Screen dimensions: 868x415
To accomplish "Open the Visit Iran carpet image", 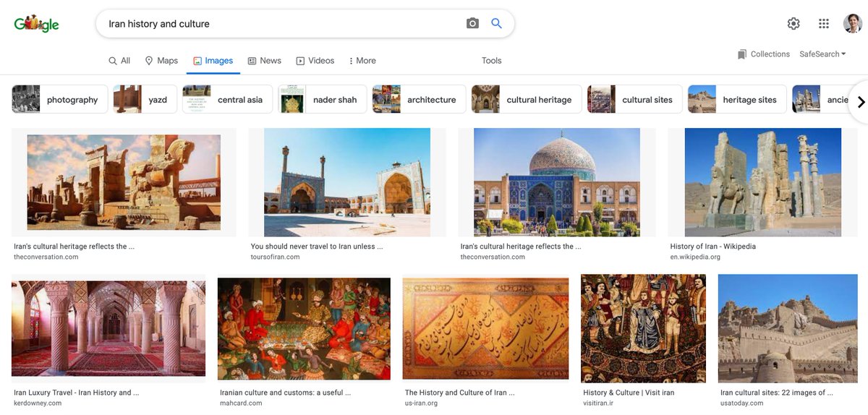I will (x=643, y=329).
